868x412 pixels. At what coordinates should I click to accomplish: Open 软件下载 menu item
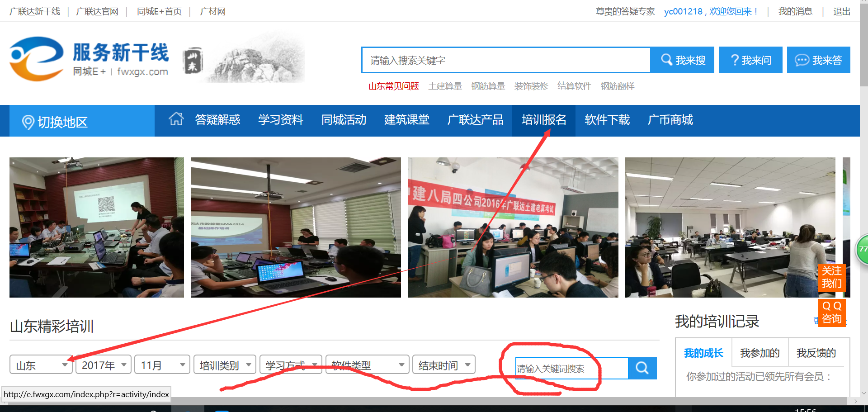[x=607, y=120]
